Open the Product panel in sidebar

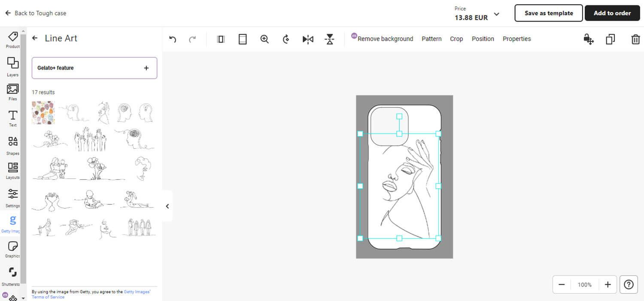(x=12, y=40)
